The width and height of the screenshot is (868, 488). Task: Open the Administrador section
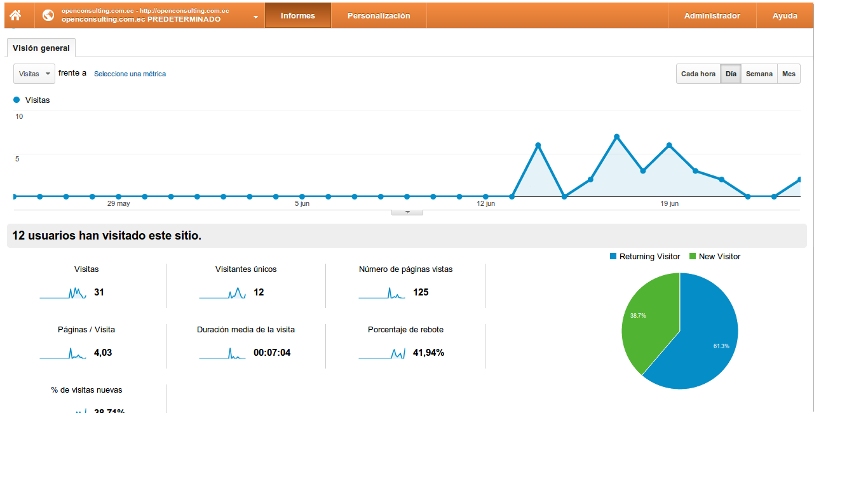712,16
